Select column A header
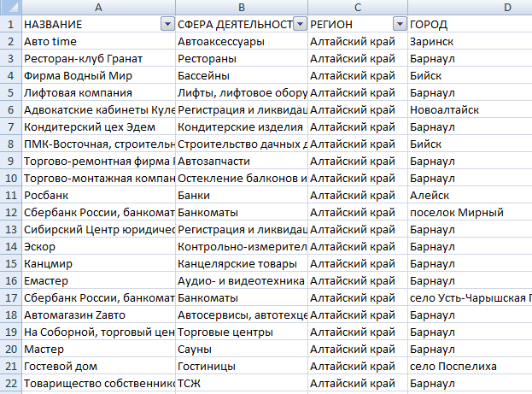Screen dimensions: 532x394 point(97,7)
